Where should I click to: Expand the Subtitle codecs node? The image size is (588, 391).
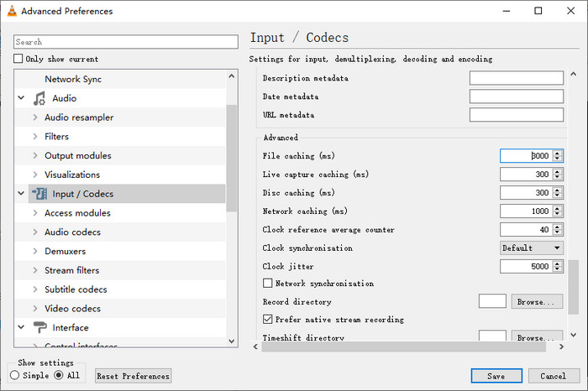point(35,289)
